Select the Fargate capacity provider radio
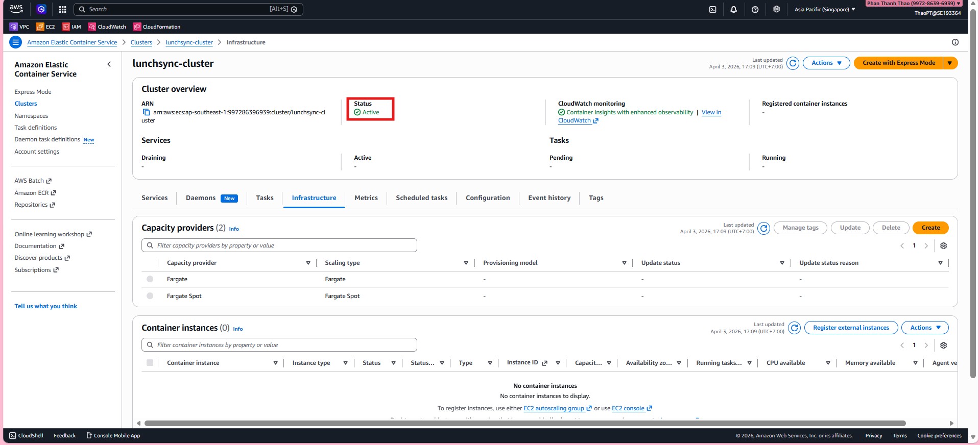Image resolution: width=980 pixels, height=445 pixels. (x=150, y=279)
